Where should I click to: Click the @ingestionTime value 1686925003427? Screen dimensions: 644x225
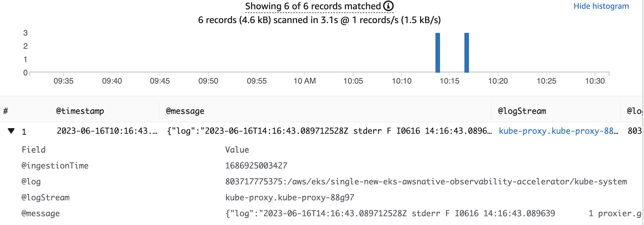(x=256, y=166)
